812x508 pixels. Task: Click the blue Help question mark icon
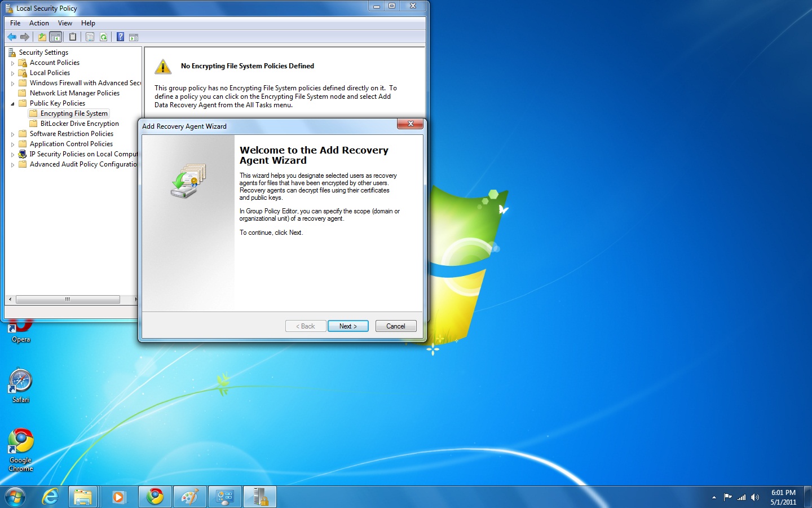click(120, 37)
